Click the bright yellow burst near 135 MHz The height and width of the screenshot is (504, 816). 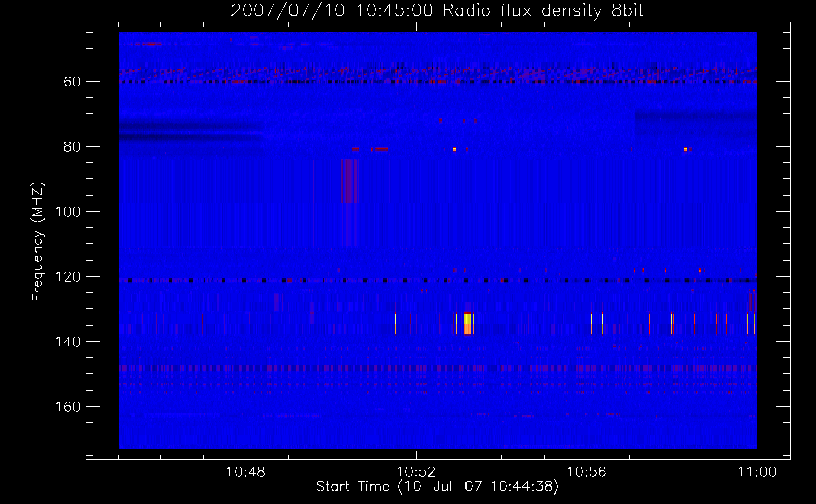pyautogui.click(x=468, y=324)
